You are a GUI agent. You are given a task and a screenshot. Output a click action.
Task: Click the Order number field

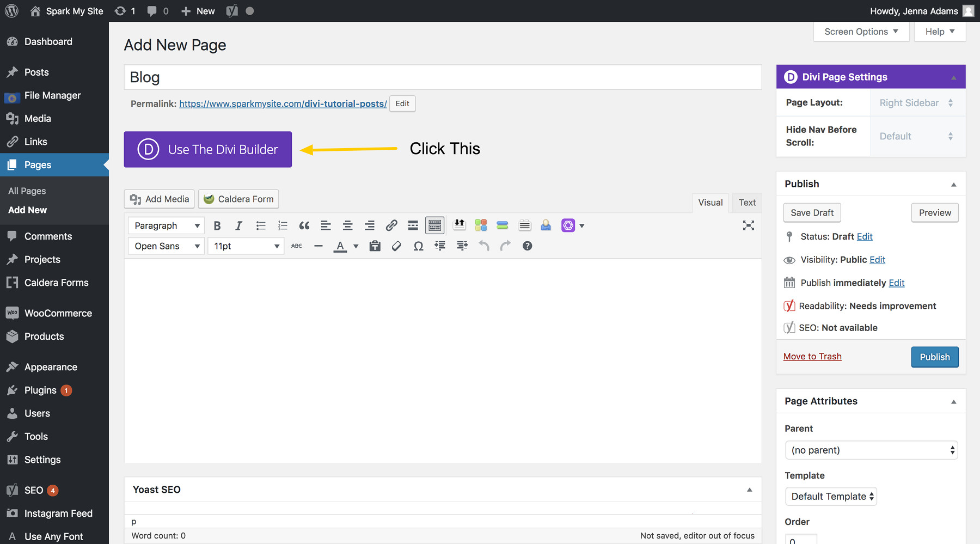[801, 540]
